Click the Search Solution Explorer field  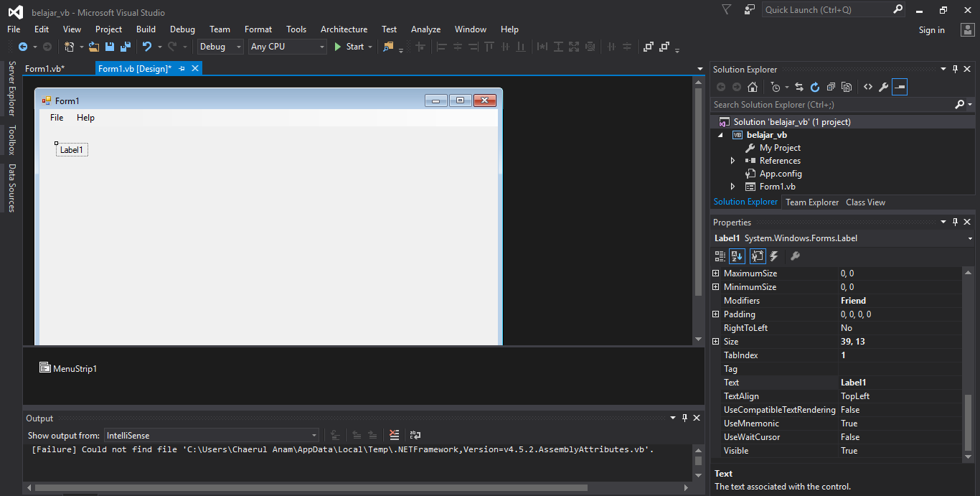point(833,105)
